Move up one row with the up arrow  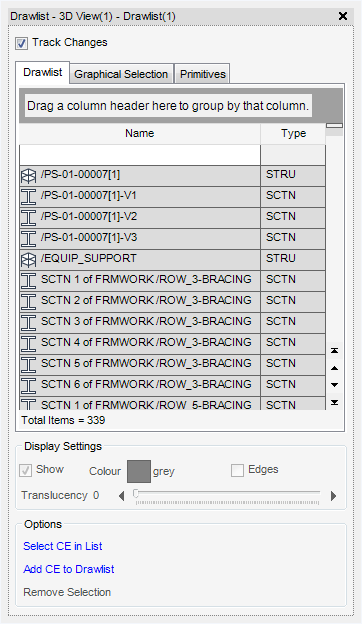335,368
